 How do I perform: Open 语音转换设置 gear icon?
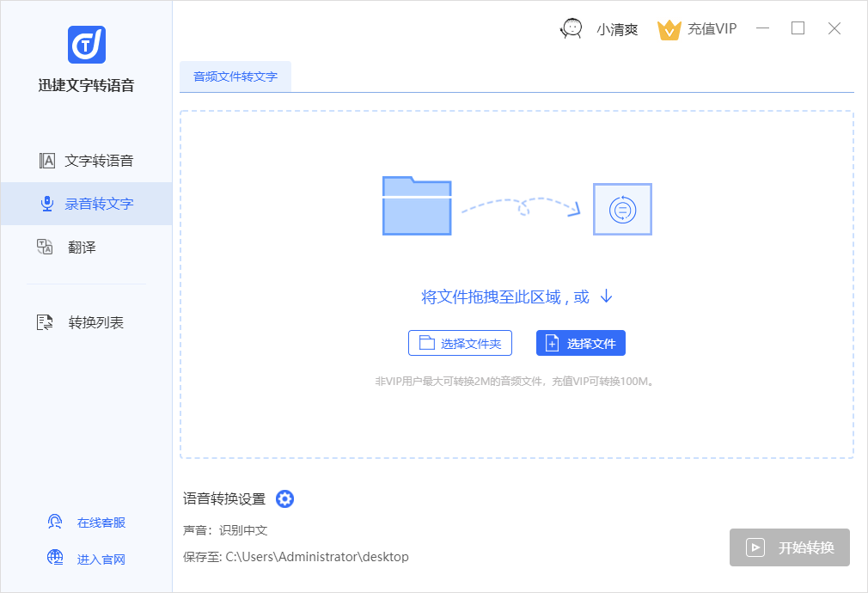(x=284, y=498)
